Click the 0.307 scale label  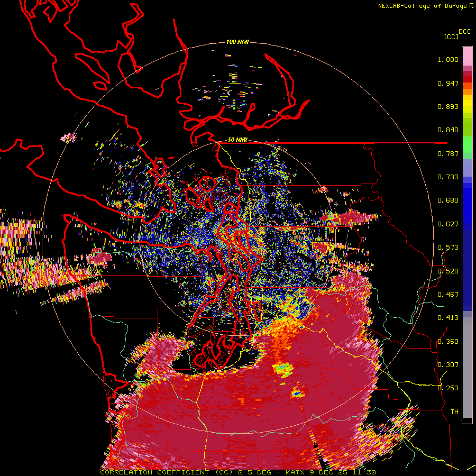(448, 364)
